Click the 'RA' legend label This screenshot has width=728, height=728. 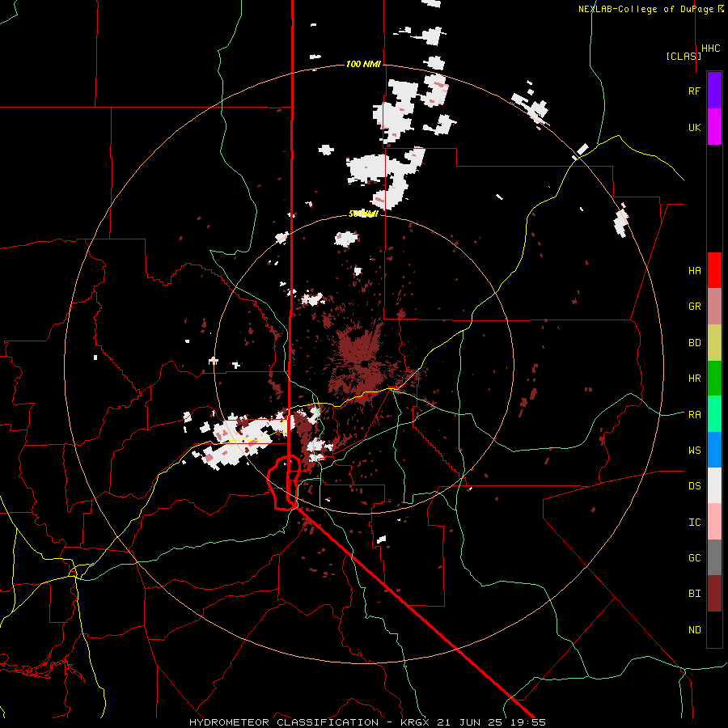point(694,415)
